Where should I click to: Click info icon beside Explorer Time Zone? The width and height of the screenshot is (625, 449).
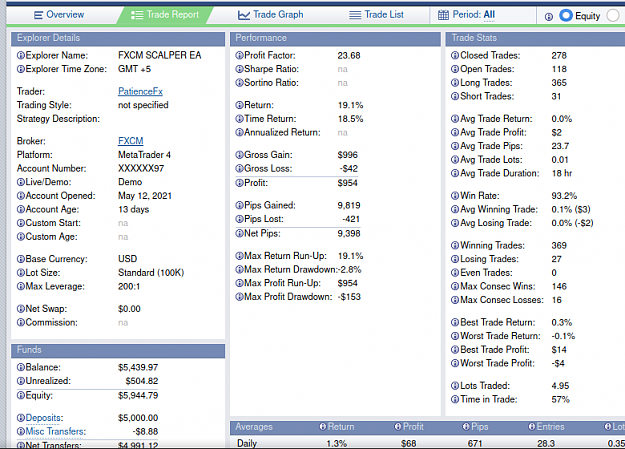pos(21,69)
